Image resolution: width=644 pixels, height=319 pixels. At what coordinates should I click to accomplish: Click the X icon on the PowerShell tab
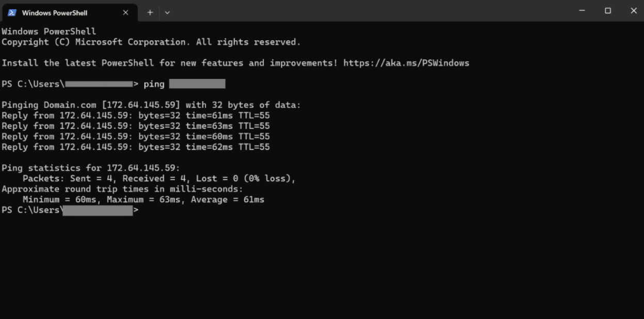pyautogui.click(x=125, y=12)
